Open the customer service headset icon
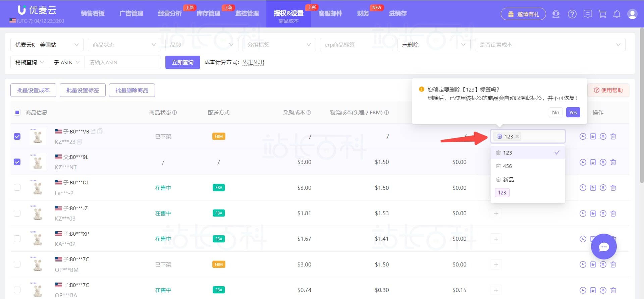644x299 pixels. (556, 14)
